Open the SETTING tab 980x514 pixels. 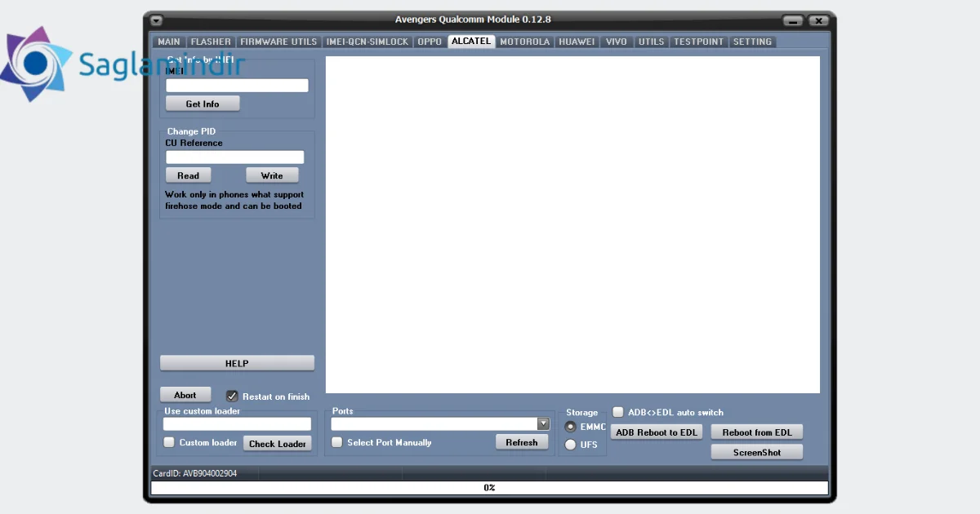click(752, 42)
